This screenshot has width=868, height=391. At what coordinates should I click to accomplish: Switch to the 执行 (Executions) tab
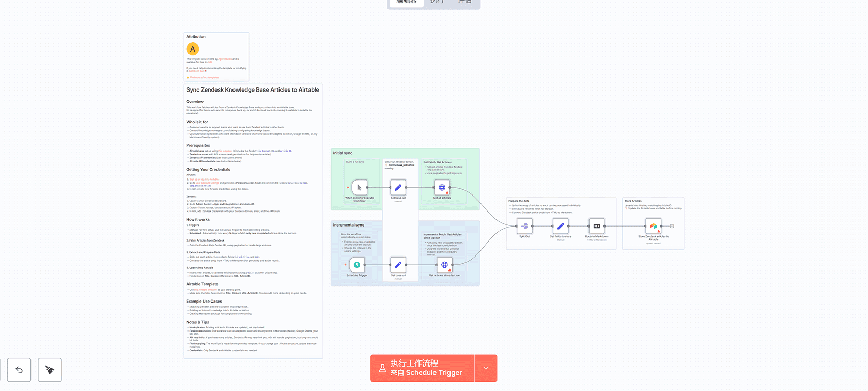click(x=437, y=2)
